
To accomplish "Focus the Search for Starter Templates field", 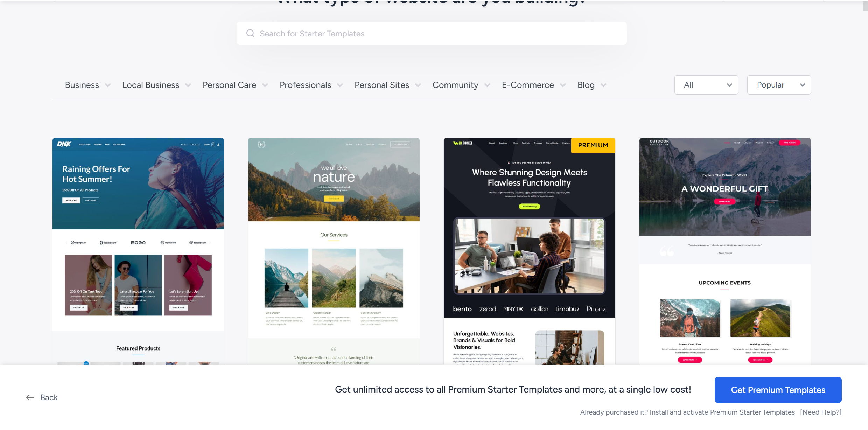I will coord(432,33).
